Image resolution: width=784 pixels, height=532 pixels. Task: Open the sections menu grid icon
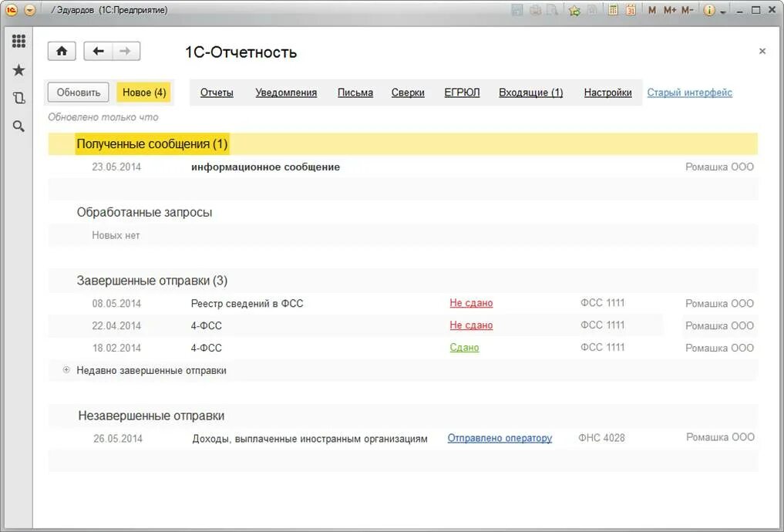[x=19, y=41]
